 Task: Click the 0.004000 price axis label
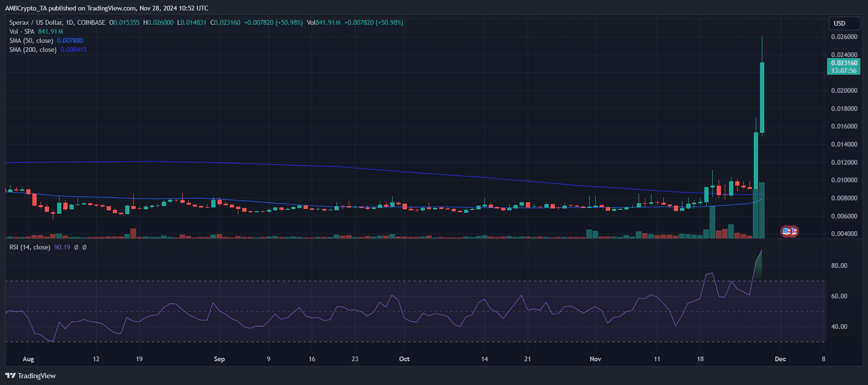tap(844, 234)
